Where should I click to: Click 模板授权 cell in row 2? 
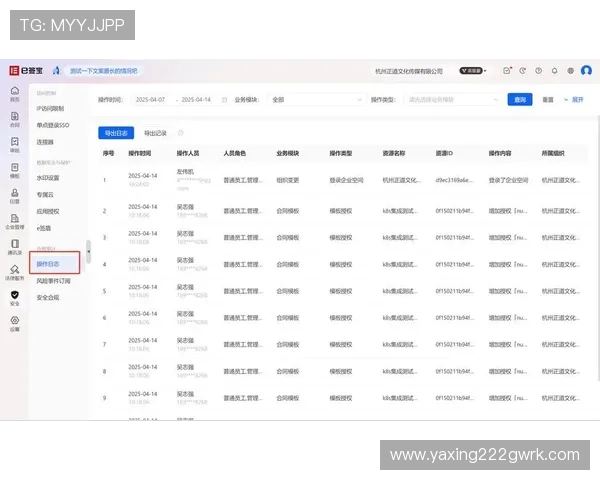tap(341, 211)
